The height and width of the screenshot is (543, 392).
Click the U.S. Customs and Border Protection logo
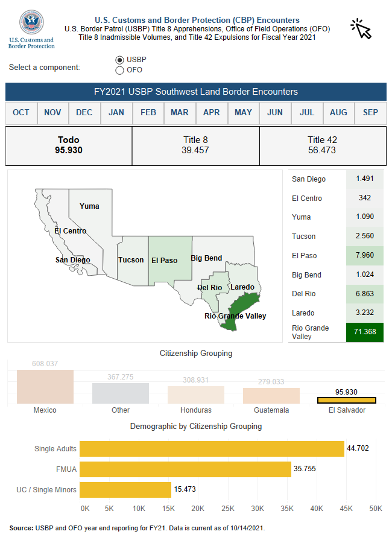point(31,29)
